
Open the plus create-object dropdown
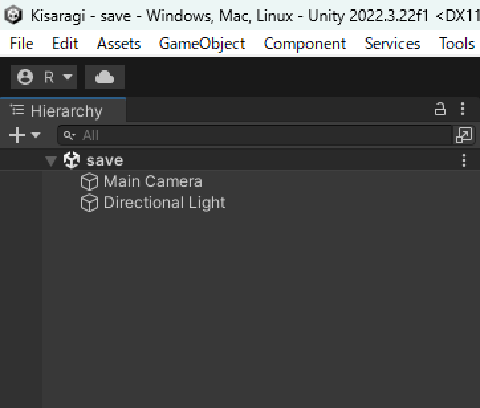[x=25, y=135]
